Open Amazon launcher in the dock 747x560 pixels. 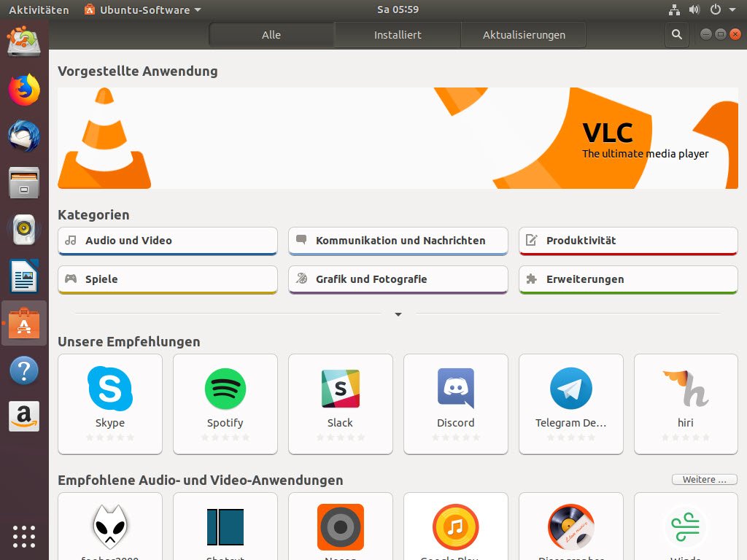[24, 416]
